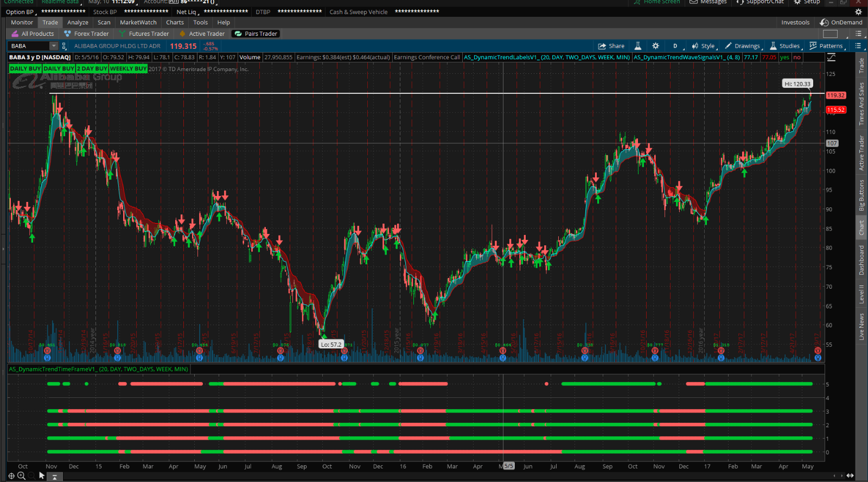Image resolution: width=868 pixels, height=482 pixels.
Task: Open Support/Chat
Action: click(760, 2)
